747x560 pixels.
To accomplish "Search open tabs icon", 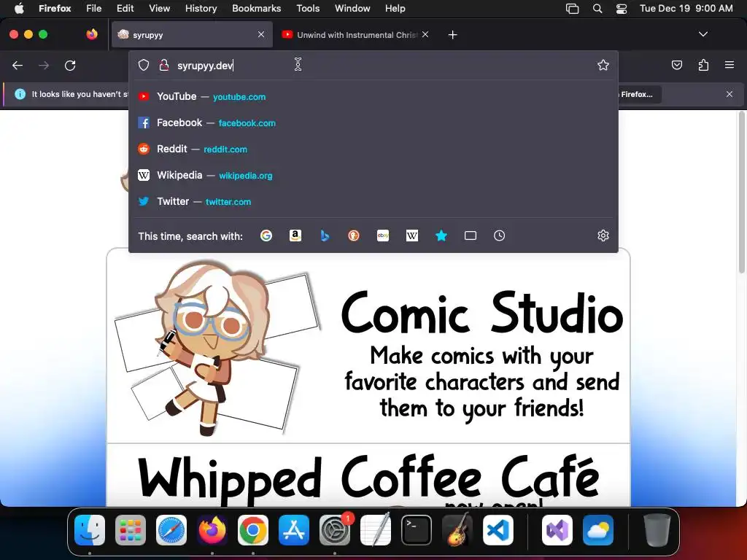I will pos(471,236).
